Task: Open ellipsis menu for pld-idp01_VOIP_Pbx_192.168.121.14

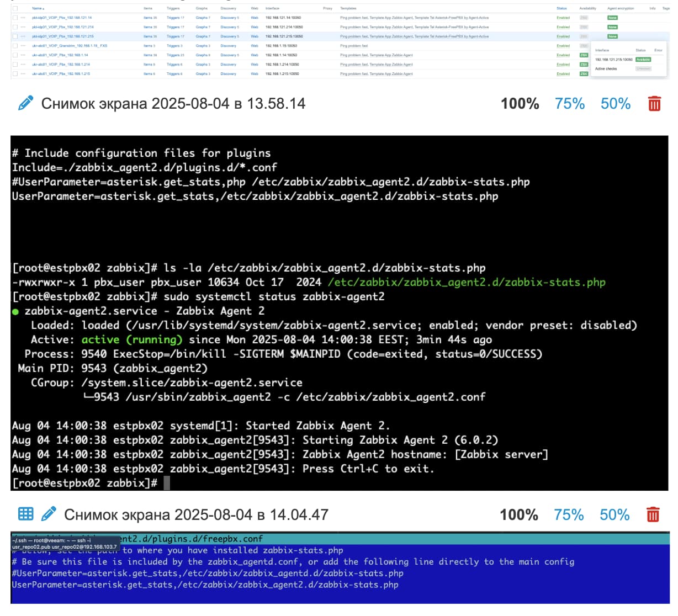Action: click(23, 18)
